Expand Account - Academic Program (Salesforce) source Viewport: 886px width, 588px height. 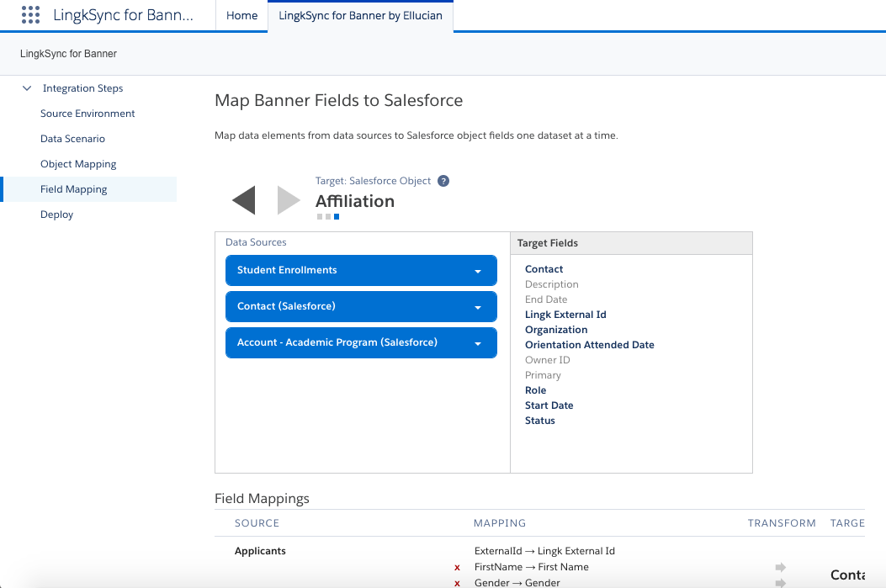coord(478,343)
